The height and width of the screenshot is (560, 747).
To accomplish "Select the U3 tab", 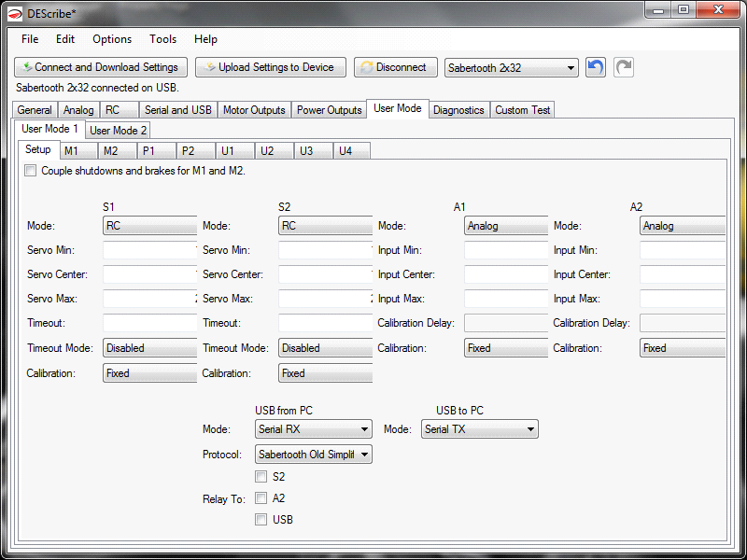I will (x=314, y=151).
